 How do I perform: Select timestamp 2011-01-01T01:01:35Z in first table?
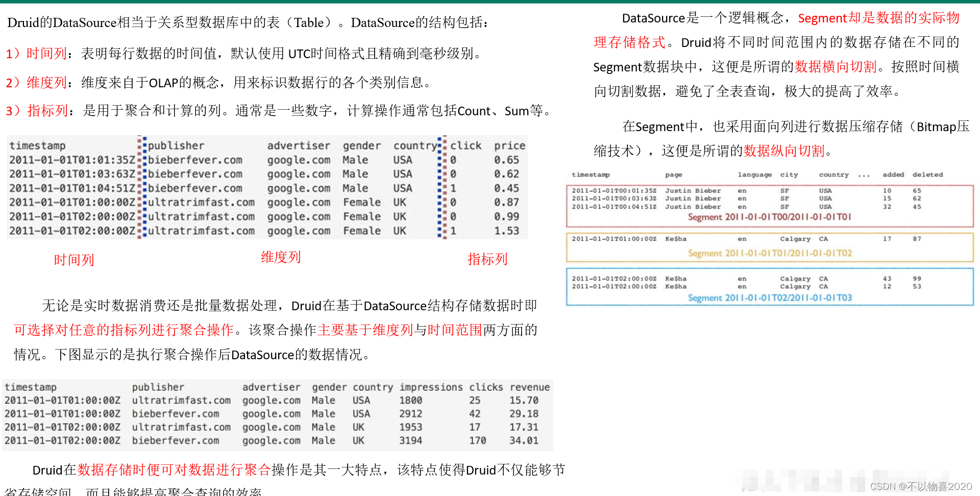point(72,160)
